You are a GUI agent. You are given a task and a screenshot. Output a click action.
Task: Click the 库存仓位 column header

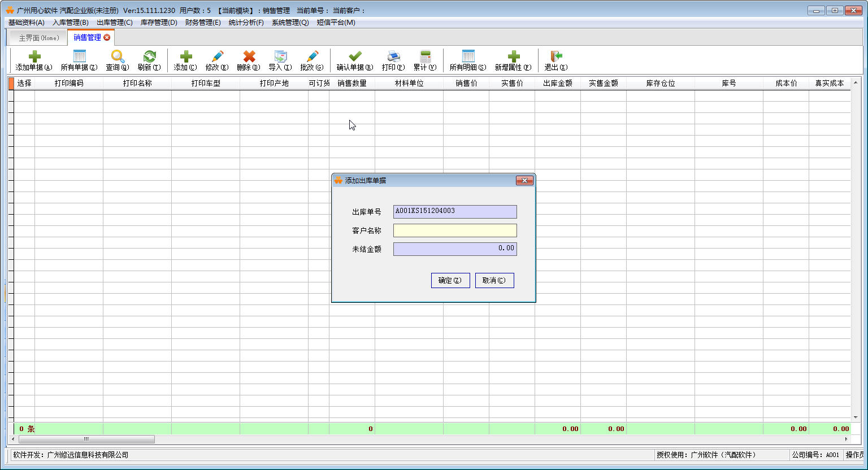(x=661, y=83)
